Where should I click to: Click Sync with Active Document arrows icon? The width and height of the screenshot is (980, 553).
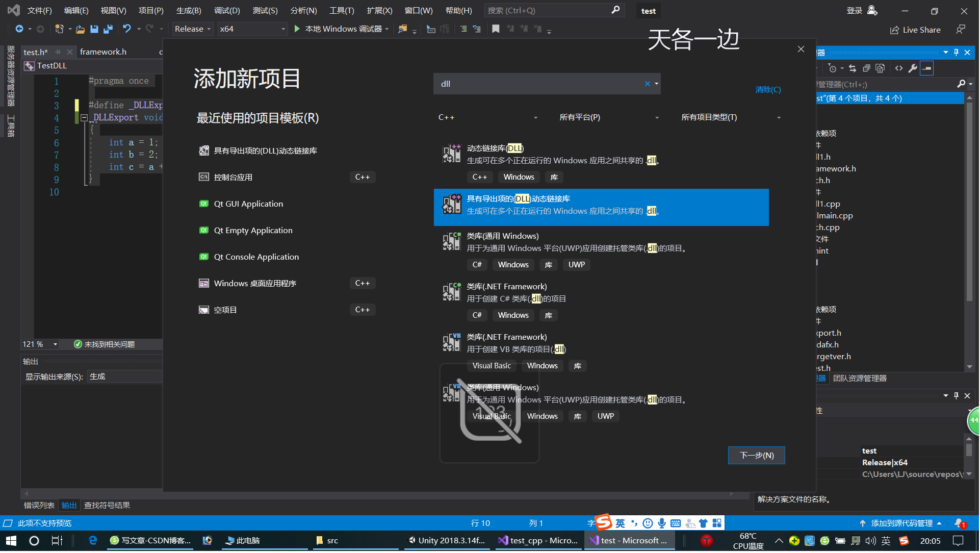point(853,68)
